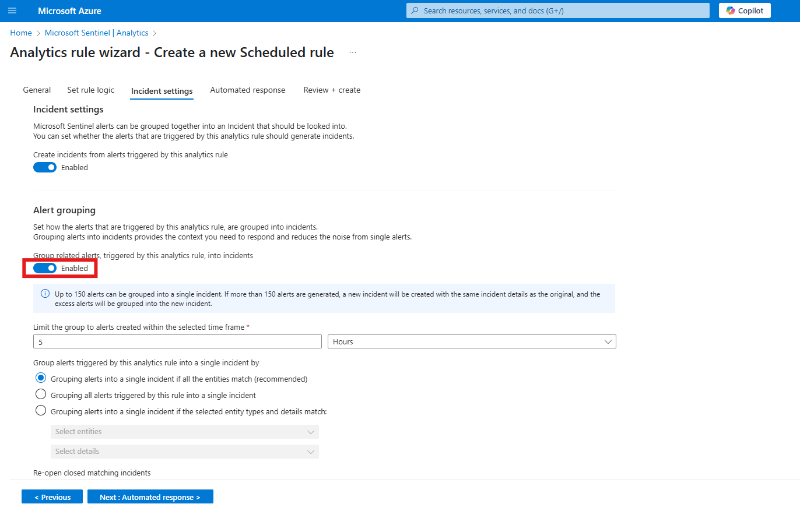Click the search magnifier icon
The image size is (800, 532).
pos(415,10)
